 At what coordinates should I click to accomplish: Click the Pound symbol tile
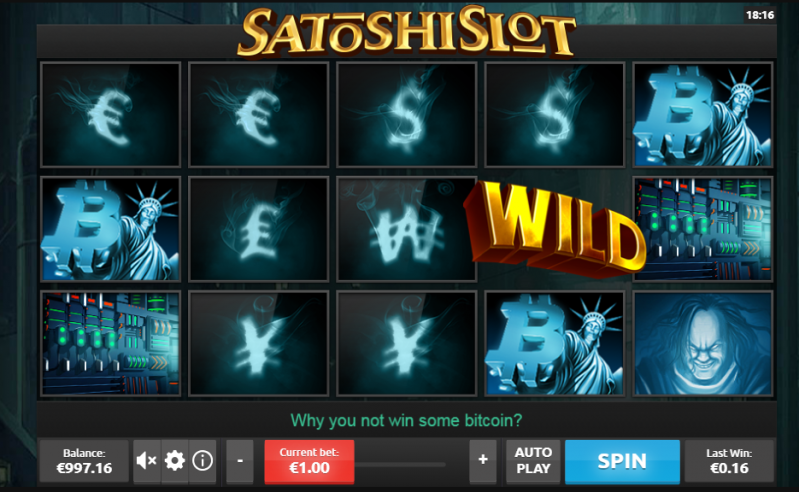click(258, 229)
